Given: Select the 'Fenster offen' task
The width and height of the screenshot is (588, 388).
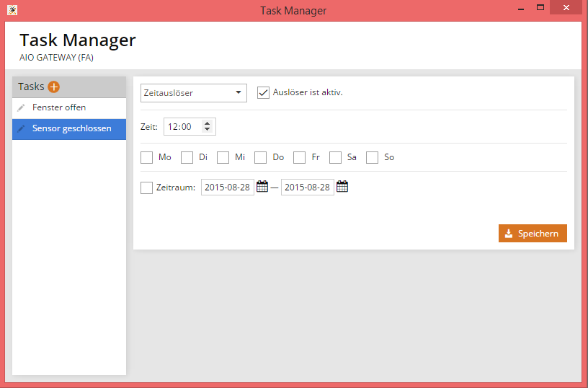Looking at the screenshot, I should coord(59,107).
